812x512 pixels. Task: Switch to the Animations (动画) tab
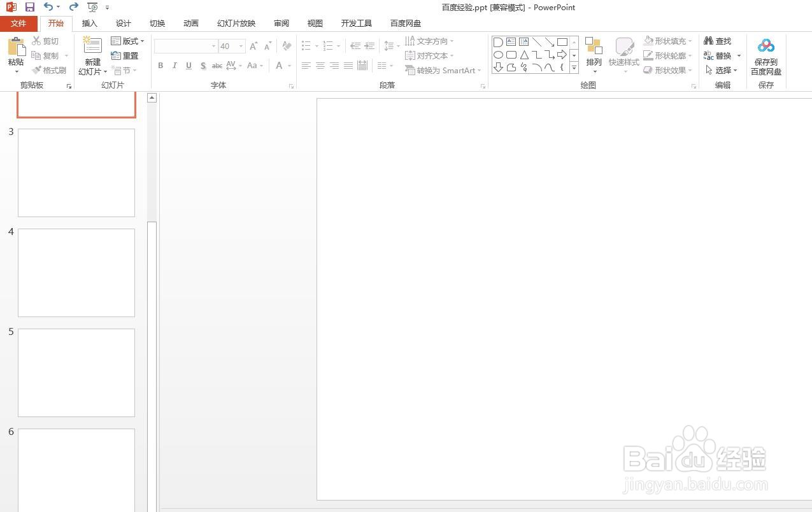click(191, 24)
